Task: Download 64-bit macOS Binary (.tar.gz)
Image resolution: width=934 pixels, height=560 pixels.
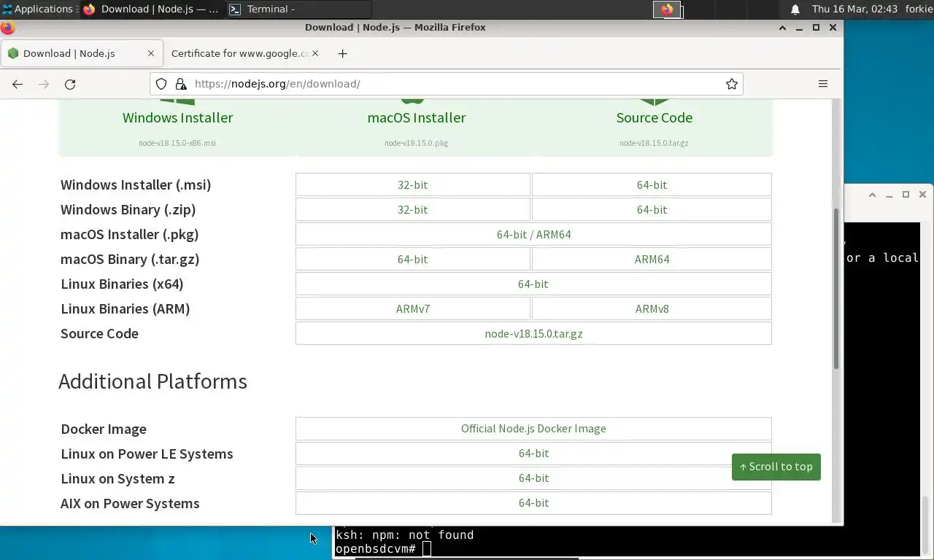Action: click(413, 259)
